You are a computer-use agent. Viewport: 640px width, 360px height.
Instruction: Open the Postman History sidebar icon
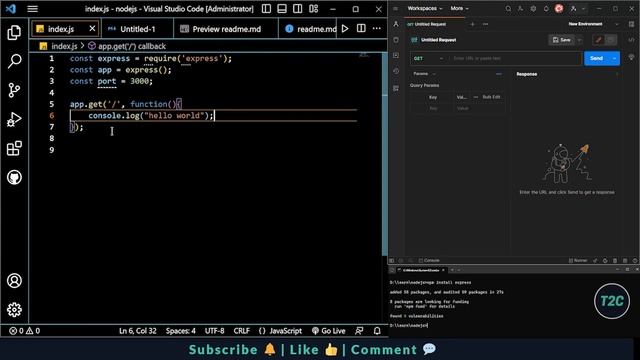point(396,71)
